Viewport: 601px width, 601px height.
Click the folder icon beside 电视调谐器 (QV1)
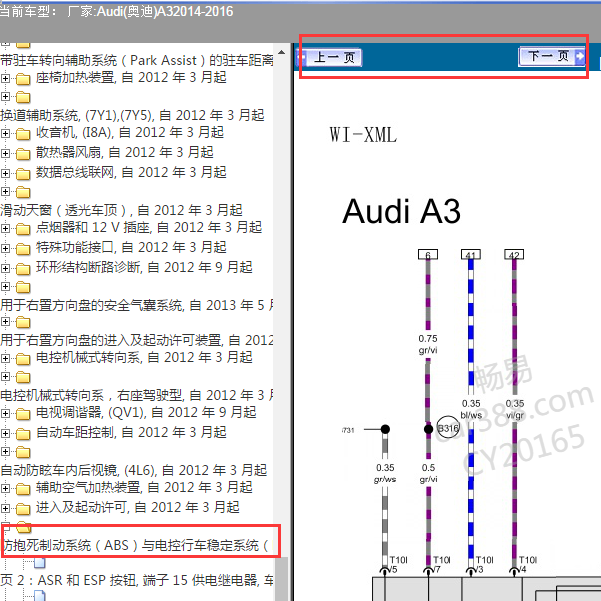(x=23, y=414)
